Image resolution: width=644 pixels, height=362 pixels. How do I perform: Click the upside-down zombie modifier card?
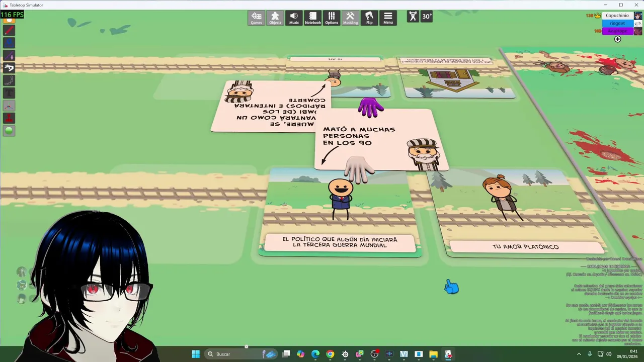point(271,106)
